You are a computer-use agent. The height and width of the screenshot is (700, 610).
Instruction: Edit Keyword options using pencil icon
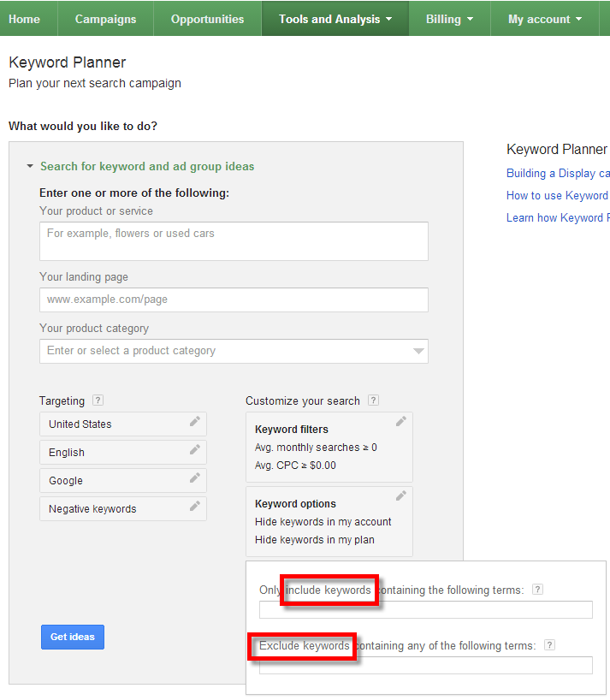[401, 495]
